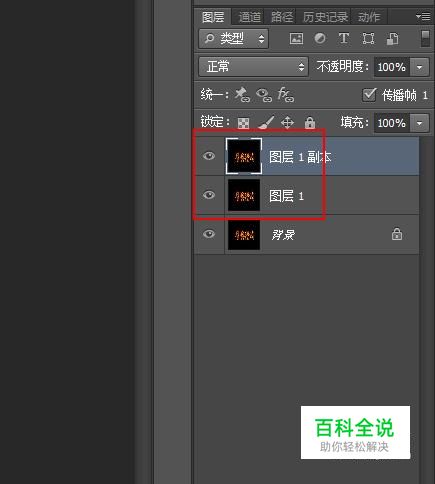
Task: Switch to the 图层 tab
Action: [213, 17]
